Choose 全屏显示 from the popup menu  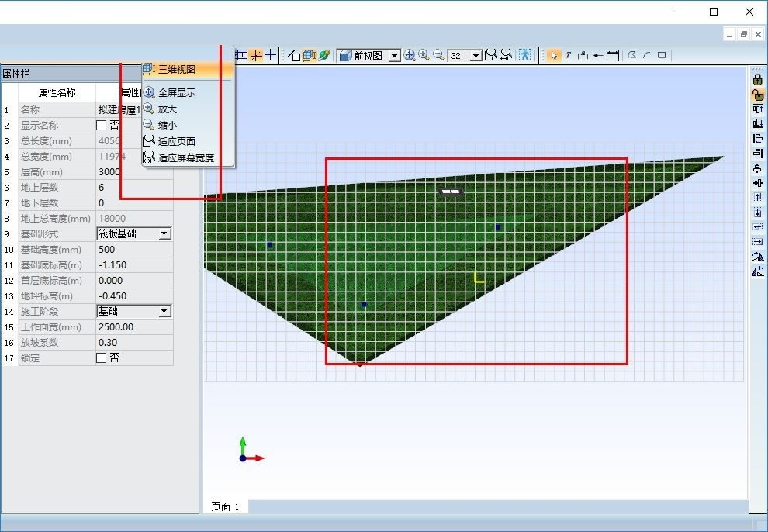188,92
